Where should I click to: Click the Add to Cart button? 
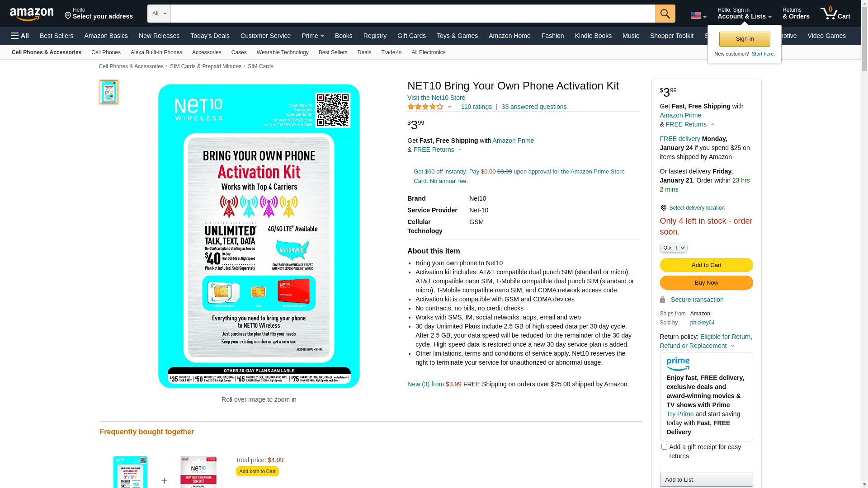[706, 265]
